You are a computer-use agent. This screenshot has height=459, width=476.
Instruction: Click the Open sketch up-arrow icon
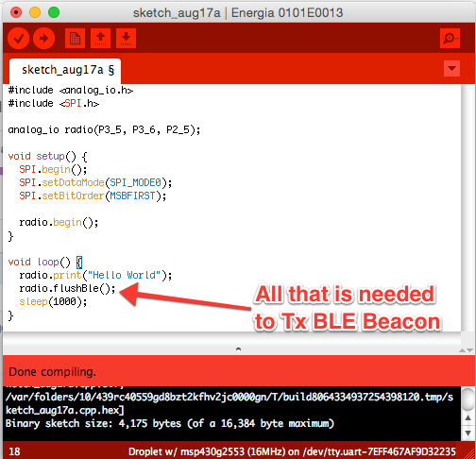[x=100, y=39]
